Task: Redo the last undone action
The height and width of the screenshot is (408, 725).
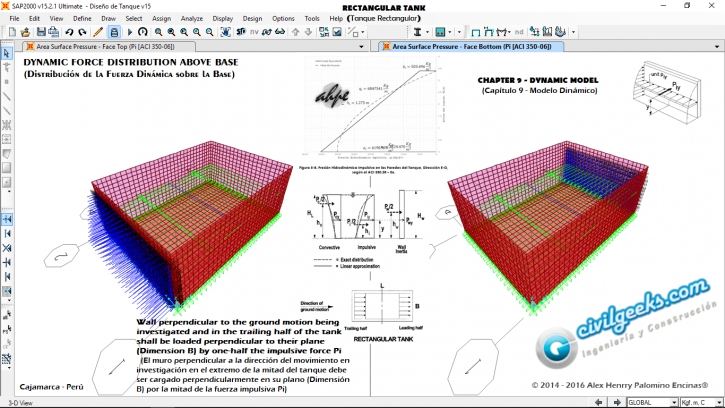Action: (x=82, y=32)
